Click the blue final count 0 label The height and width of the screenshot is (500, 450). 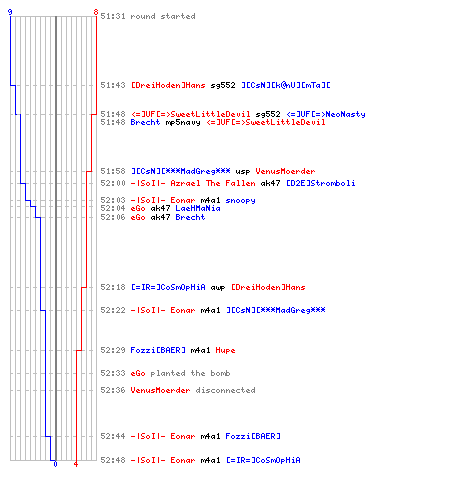55,464
